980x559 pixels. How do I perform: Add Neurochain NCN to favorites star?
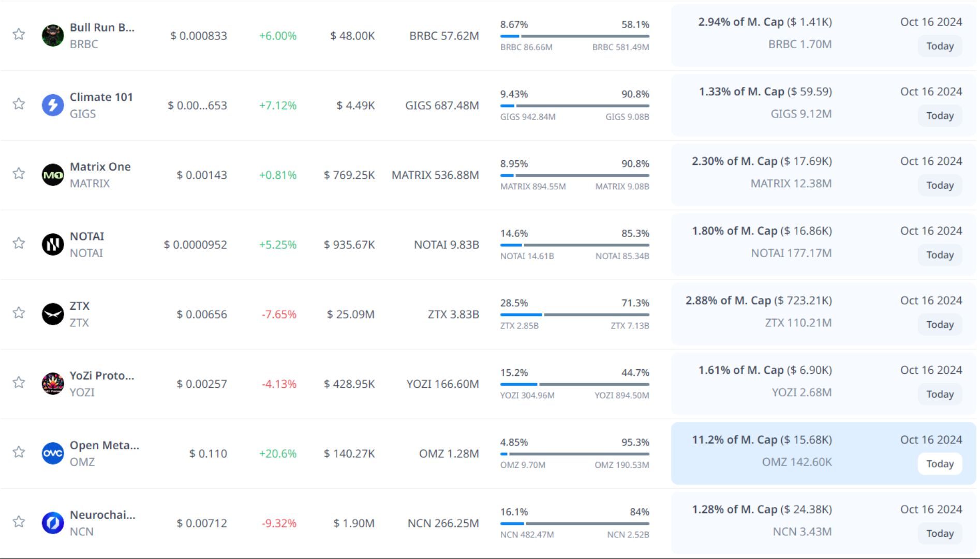19,522
